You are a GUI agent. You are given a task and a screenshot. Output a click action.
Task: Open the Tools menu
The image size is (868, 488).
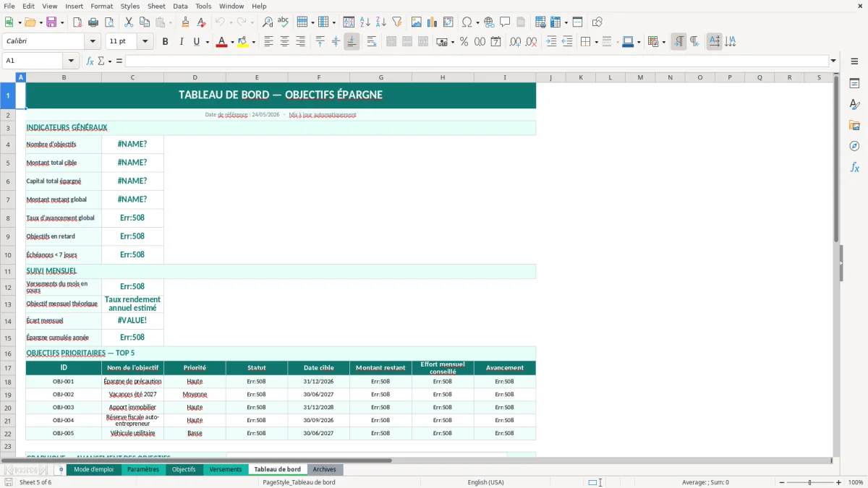click(203, 6)
